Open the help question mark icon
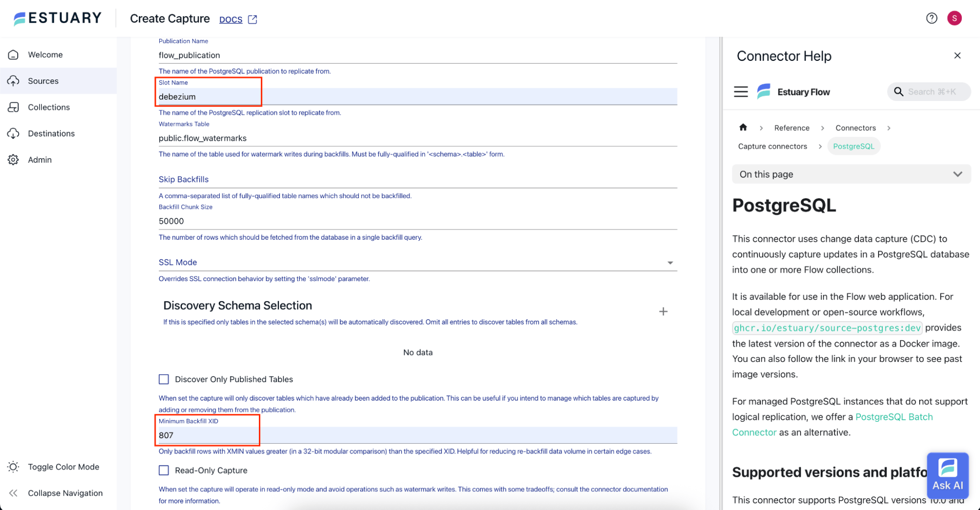Viewport: 980px width, 510px height. (x=931, y=18)
